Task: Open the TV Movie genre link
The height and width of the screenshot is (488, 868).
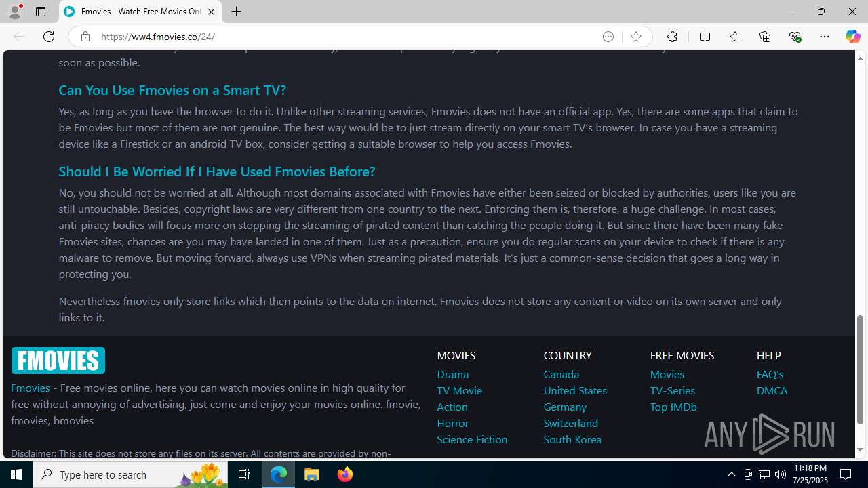Action: coord(460,390)
